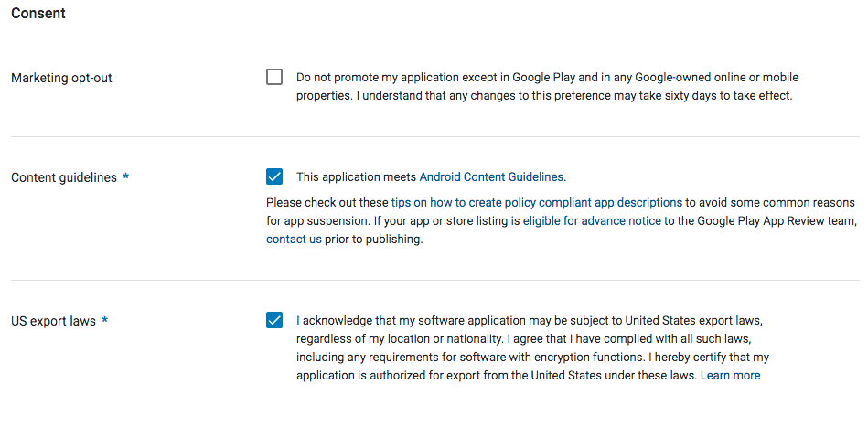Click the 'Content guidelines' row label
Image resolution: width=868 pixels, height=427 pixels.
coord(64,177)
